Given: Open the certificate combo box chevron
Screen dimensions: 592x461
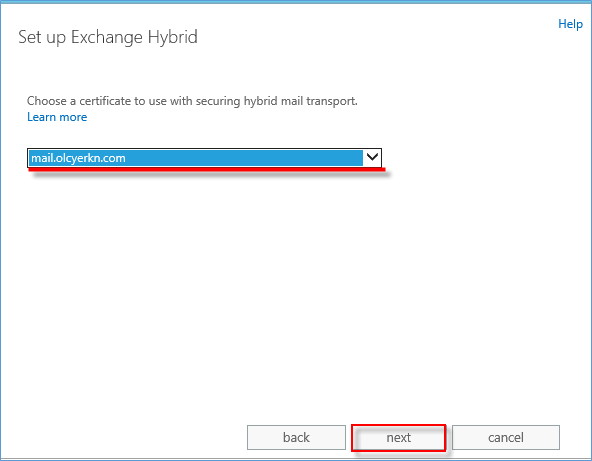Looking at the screenshot, I should coord(372,157).
